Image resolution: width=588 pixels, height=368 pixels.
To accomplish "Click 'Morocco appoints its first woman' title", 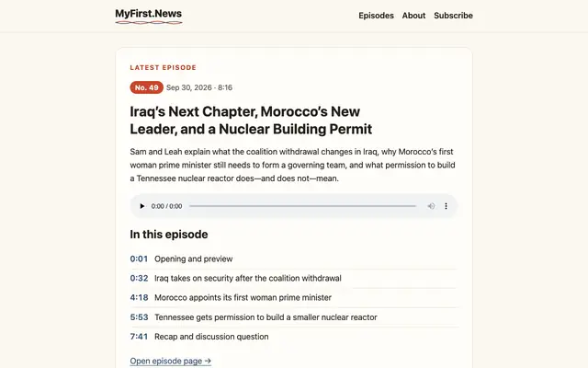I will (243, 297).
